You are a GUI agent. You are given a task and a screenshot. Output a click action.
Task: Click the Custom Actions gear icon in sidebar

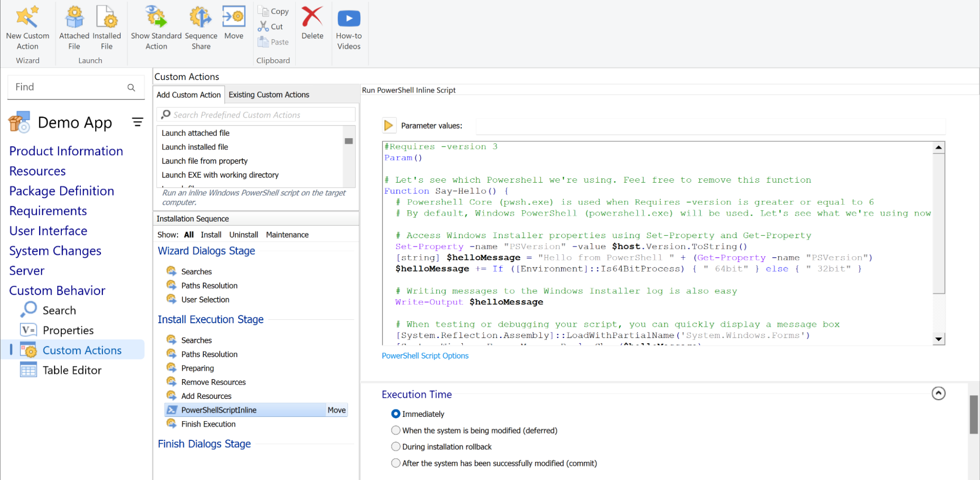[28, 350]
